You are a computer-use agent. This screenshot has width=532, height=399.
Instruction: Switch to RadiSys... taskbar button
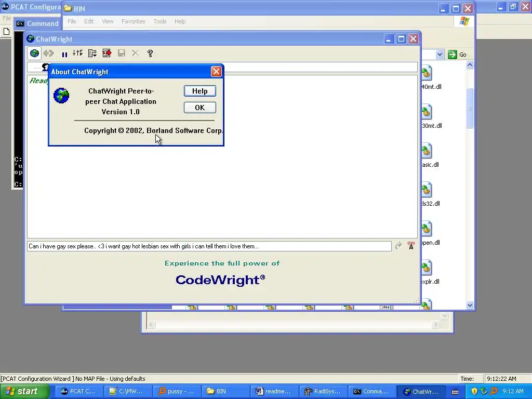pyautogui.click(x=323, y=392)
